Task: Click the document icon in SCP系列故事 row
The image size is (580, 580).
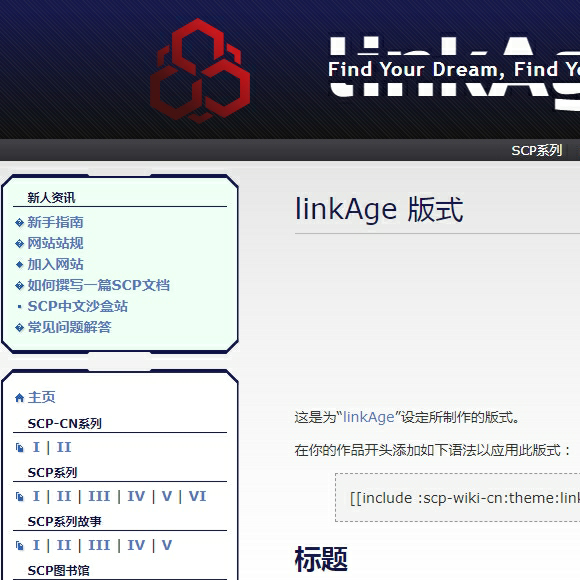Action: [20, 546]
